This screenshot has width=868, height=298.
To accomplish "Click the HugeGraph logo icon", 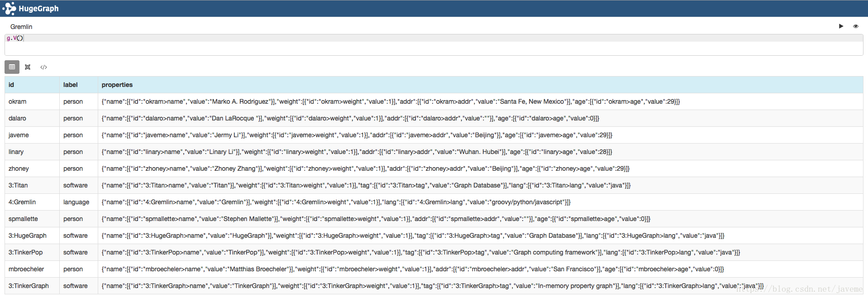I will point(9,9).
